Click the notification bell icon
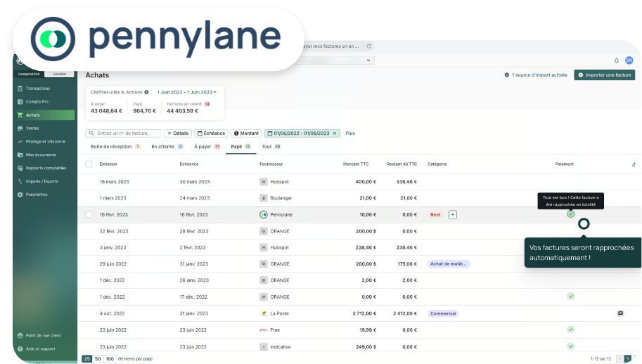The width and height of the screenshot is (642, 364). [617, 60]
